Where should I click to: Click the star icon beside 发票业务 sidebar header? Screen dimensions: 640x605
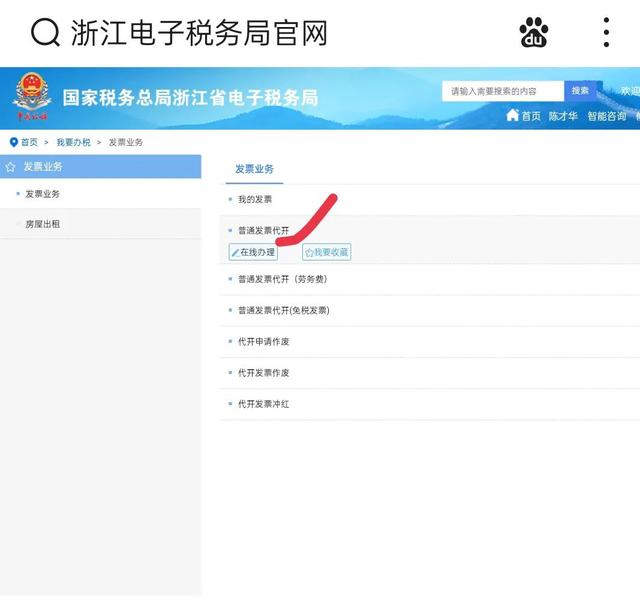[11, 167]
